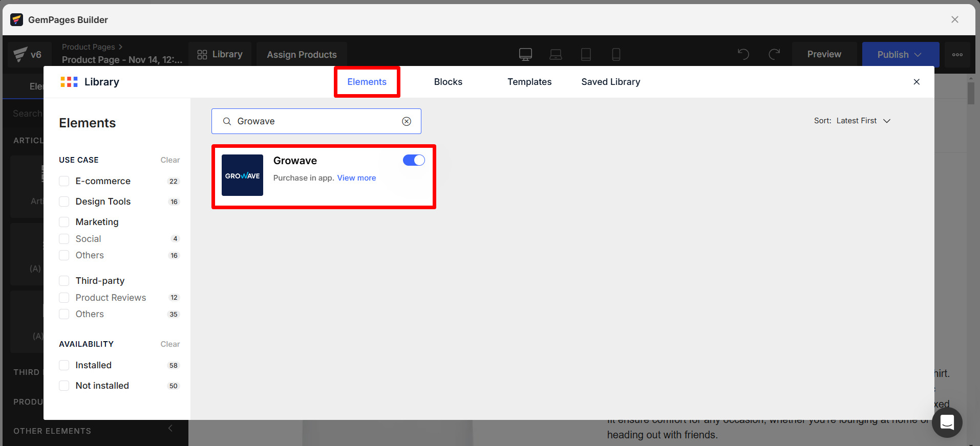Collapse the Other Elements sidebar section
The image size is (980, 446).
(171, 428)
